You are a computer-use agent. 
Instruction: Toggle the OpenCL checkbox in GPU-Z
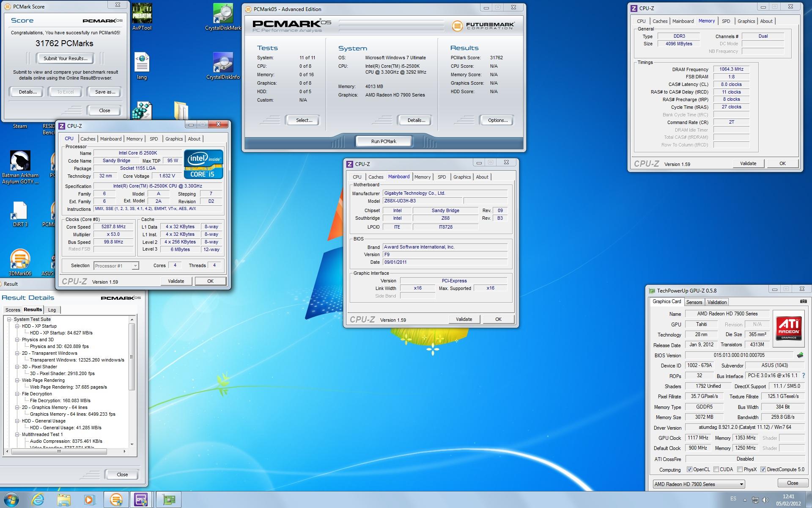pyautogui.click(x=689, y=469)
